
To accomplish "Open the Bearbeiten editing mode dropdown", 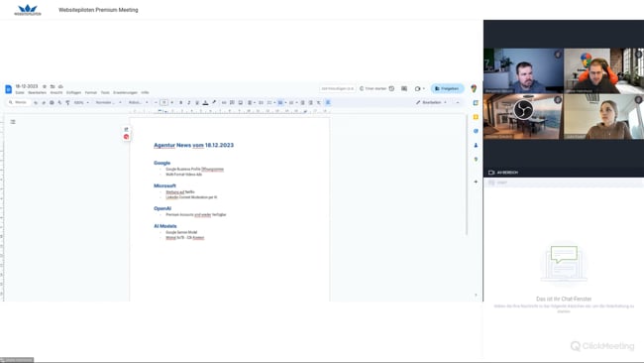I will 431,102.
